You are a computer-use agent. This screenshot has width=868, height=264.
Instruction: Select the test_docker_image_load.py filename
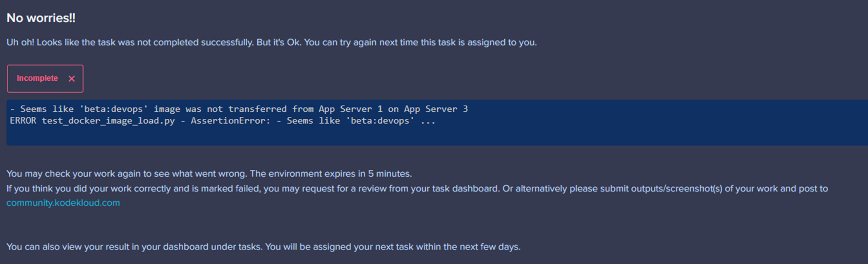(108, 121)
